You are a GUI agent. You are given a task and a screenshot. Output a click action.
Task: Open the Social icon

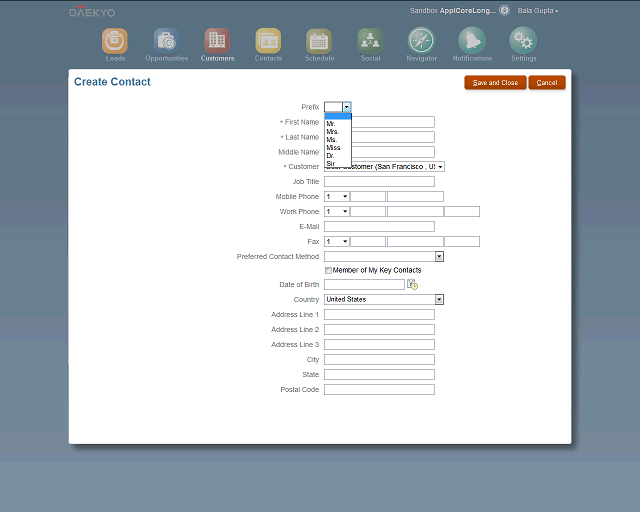click(370, 40)
